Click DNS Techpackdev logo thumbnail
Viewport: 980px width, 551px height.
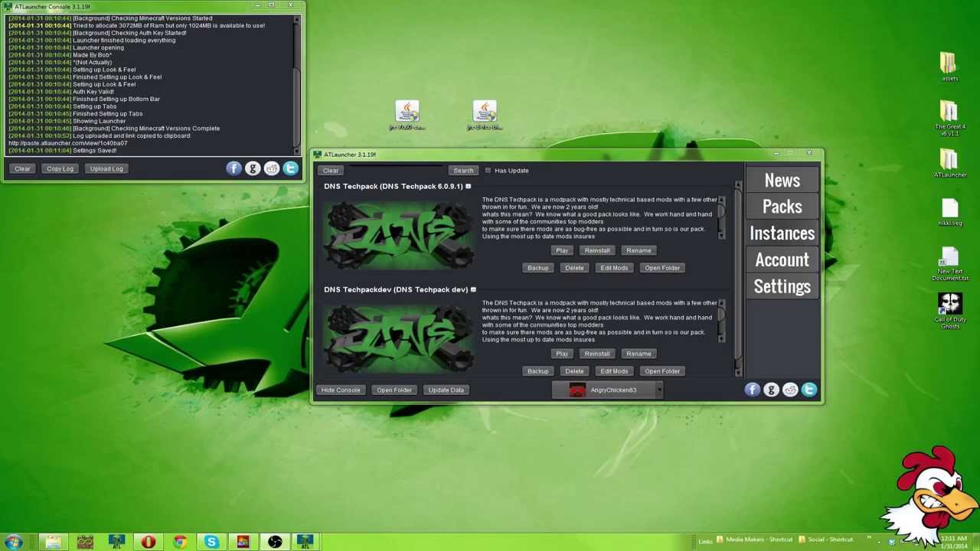click(398, 337)
